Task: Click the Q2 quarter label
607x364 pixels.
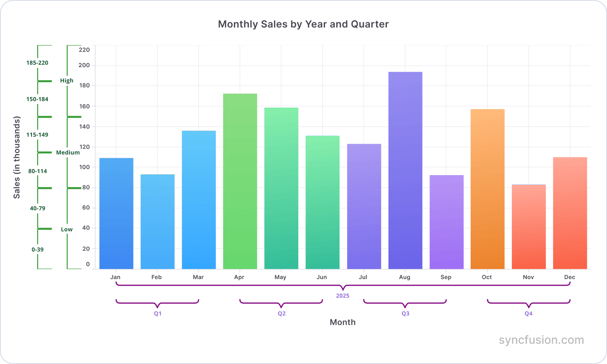Action: click(x=281, y=313)
